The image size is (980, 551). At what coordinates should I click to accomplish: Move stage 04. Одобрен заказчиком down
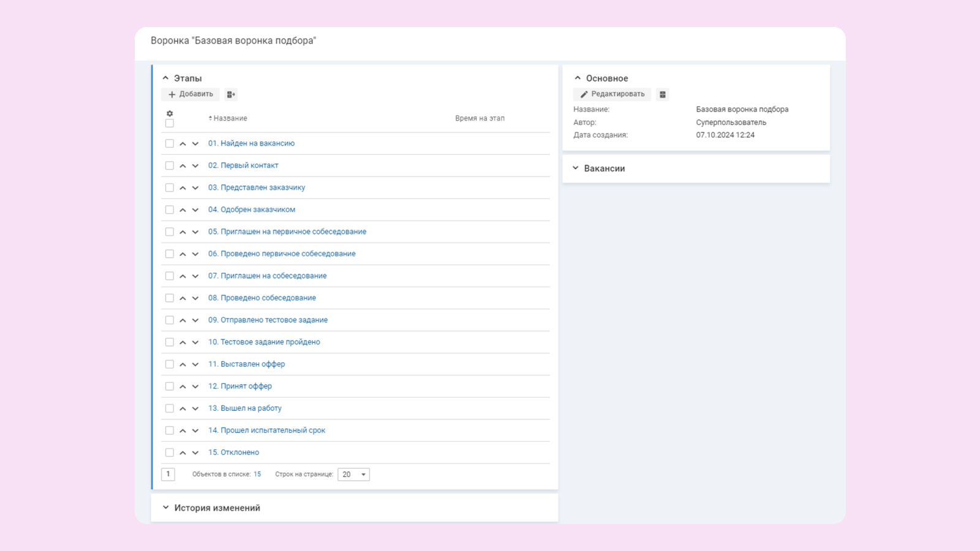[195, 210]
